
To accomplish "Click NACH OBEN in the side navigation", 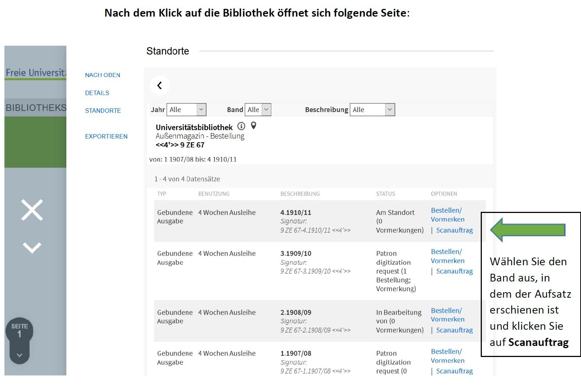I will point(103,75).
